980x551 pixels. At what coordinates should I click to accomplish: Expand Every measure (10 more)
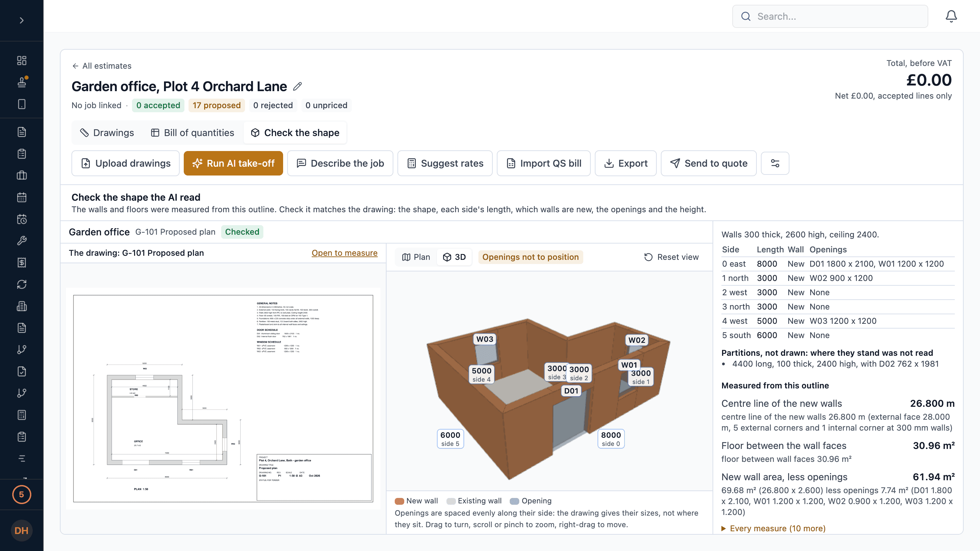click(x=773, y=528)
